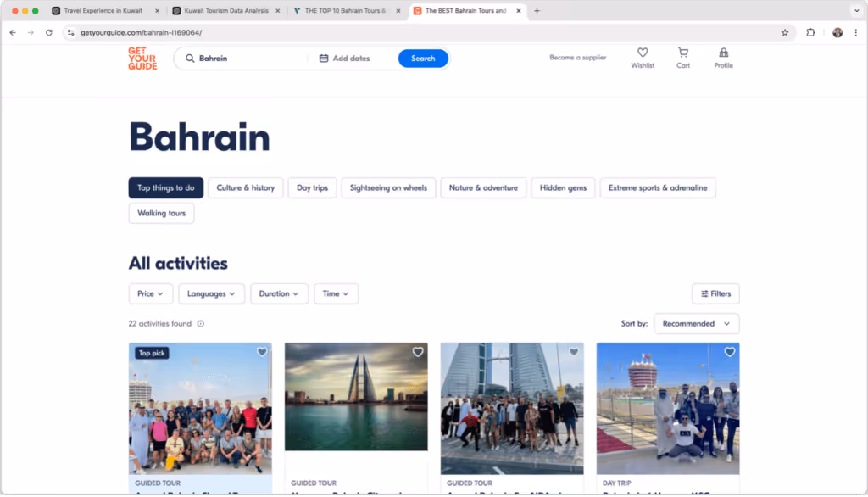868x497 pixels.
Task: Open the Chrome three-dot menu
Action: 856,33
